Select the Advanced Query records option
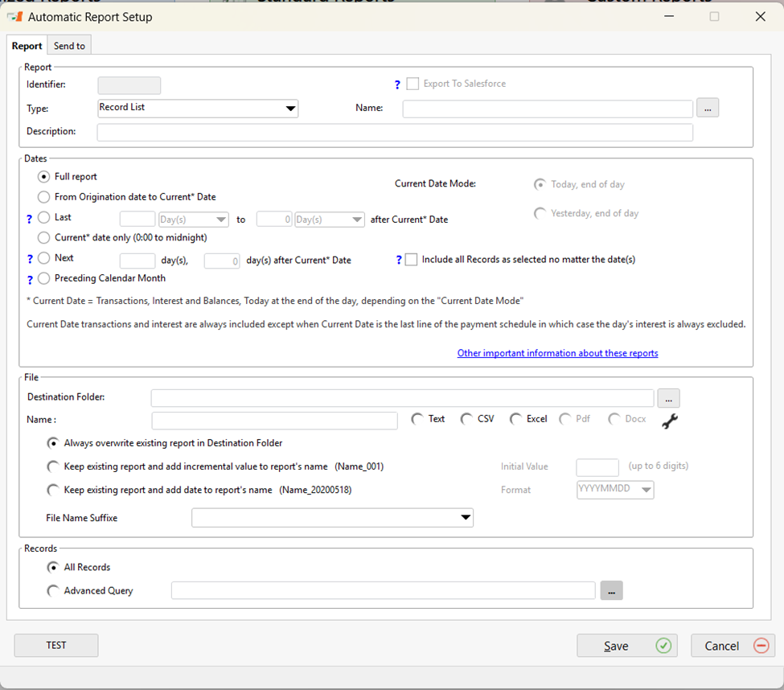The image size is (784, 690). (54, 591)
